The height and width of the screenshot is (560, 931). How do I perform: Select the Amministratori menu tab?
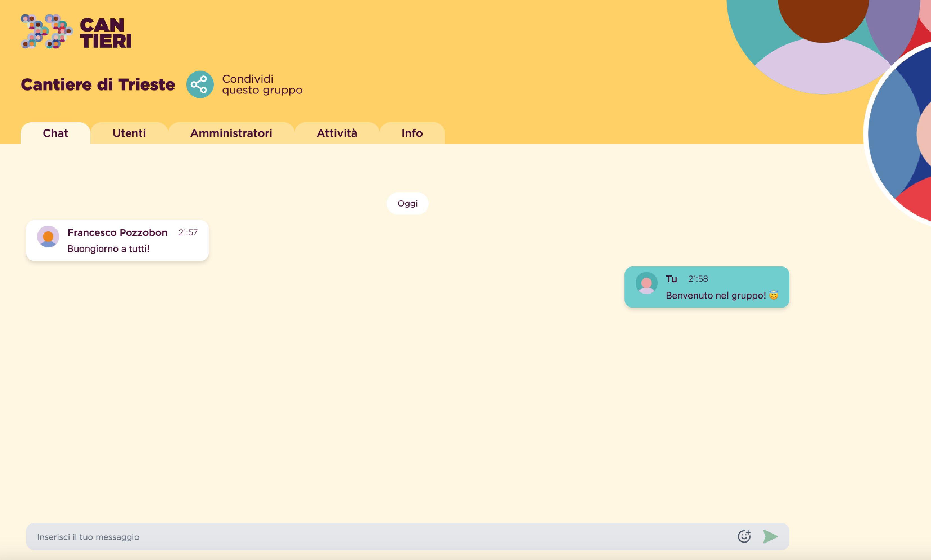click(231, 132)
